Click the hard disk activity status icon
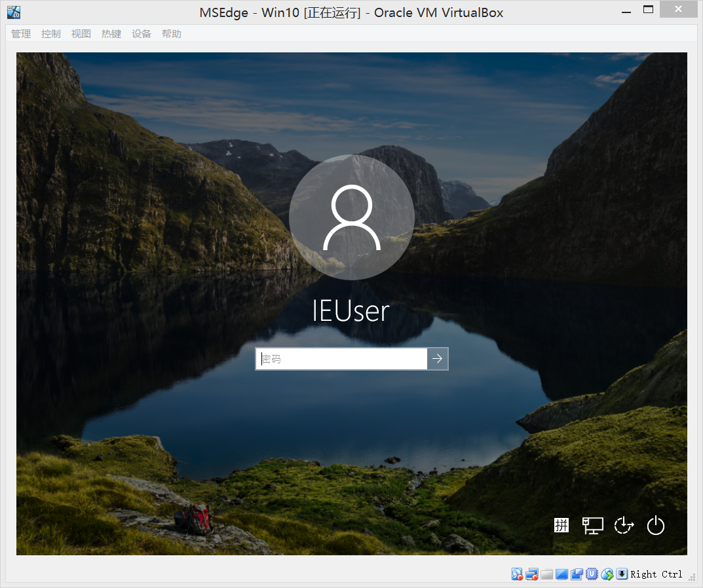This screenshot has height=588, width=703. click(517, 574)
